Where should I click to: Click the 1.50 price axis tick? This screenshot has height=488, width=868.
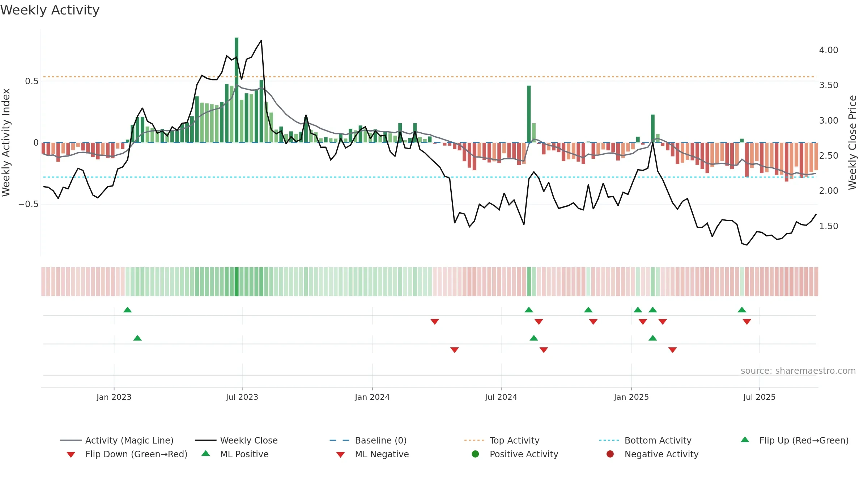pyautogui.click(x=829, y=226)
